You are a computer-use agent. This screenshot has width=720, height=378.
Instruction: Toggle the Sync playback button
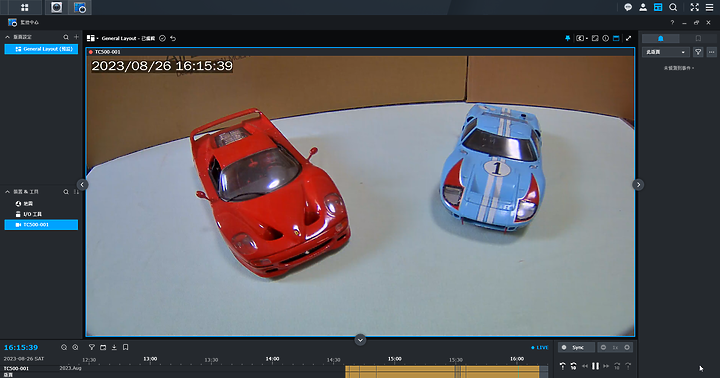[x=576, y=348]
